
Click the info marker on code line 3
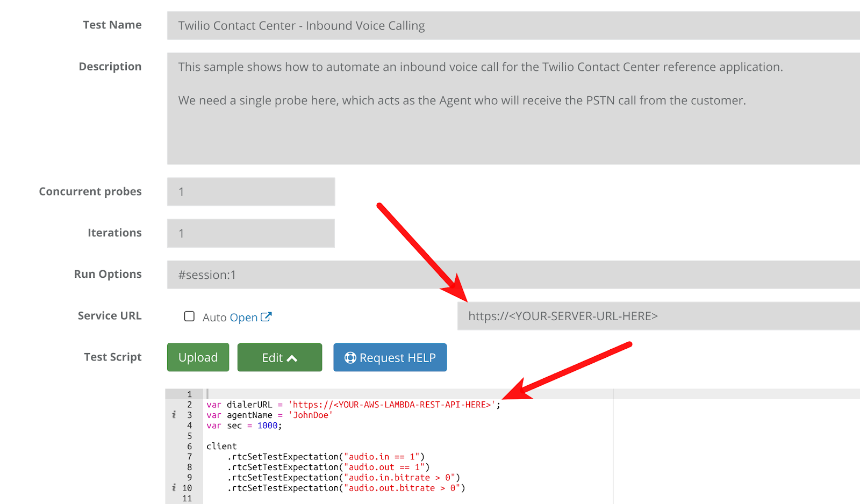[x=174, y=415]
